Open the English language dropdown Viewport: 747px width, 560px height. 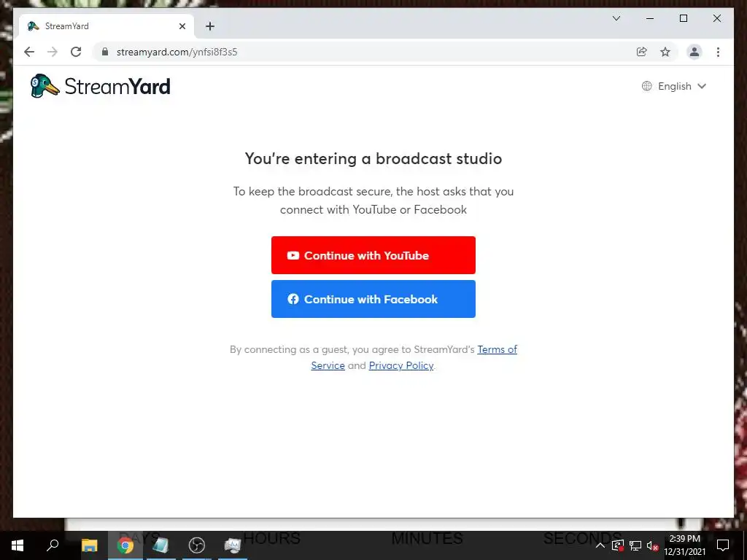tap(674, 86)
